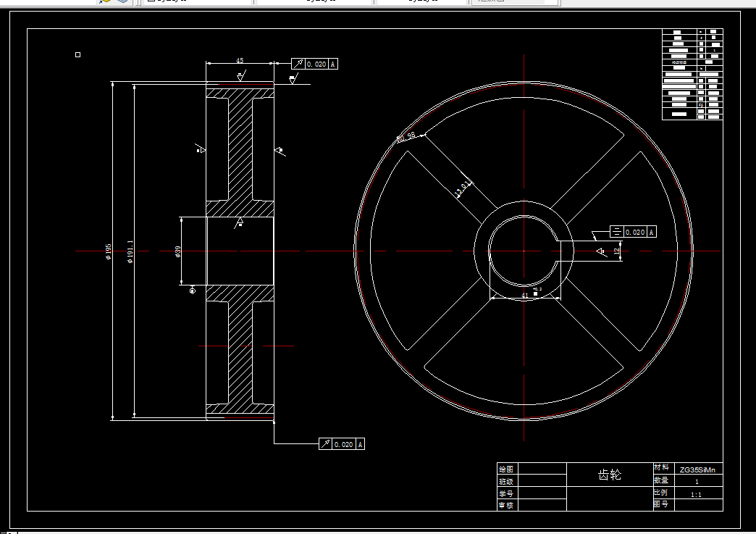Select the φ39 bore diameter dimension
This screenshot has width=756, height=534.
tap(178, 251)
